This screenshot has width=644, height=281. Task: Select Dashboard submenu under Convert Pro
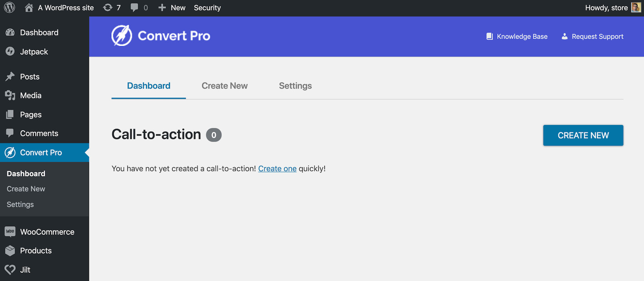point(26,174)
